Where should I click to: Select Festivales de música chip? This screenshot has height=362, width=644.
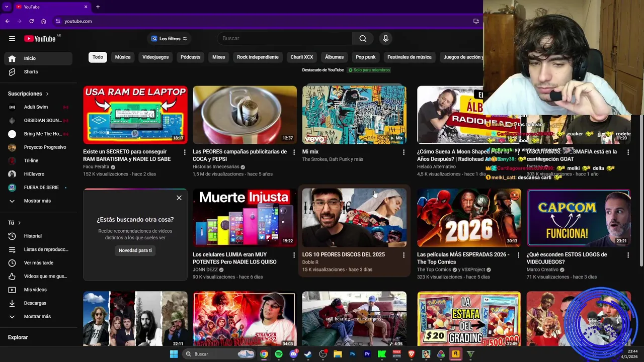(x=410, y=57)
